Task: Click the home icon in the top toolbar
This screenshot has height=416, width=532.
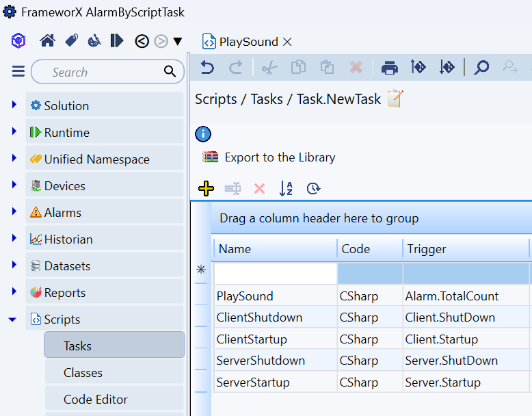Action: 47,41
